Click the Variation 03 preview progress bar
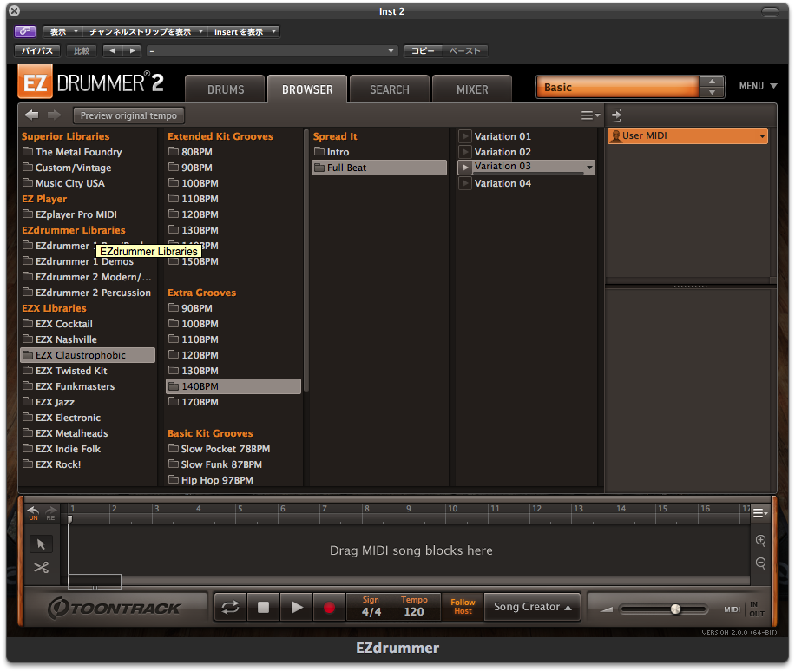The width and height of the screenshot is (795, 672). (x=529, y=174)
